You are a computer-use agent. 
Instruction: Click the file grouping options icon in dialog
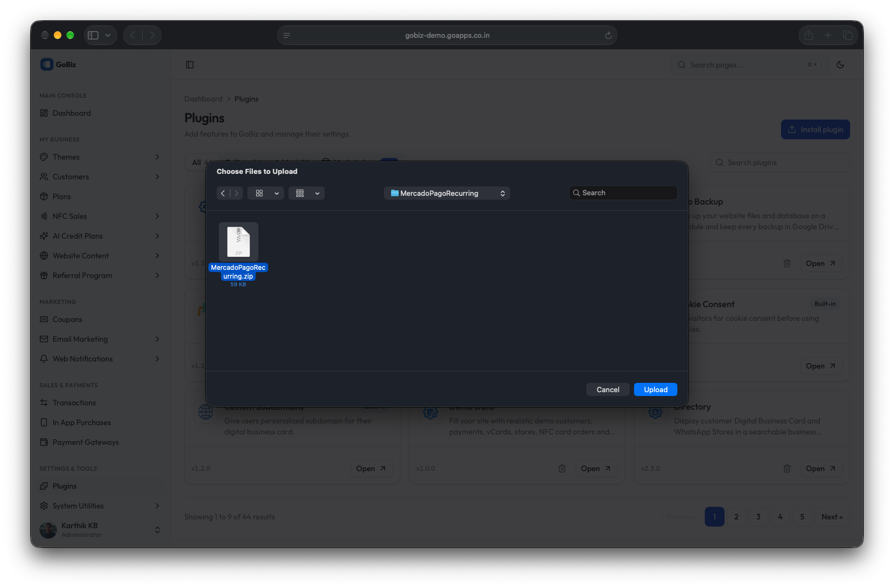pyautogui.click(x=300, y=193)
